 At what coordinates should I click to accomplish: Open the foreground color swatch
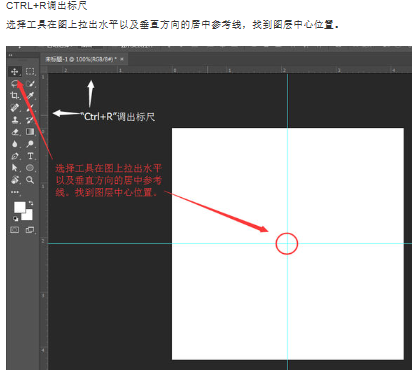(19, 207)
